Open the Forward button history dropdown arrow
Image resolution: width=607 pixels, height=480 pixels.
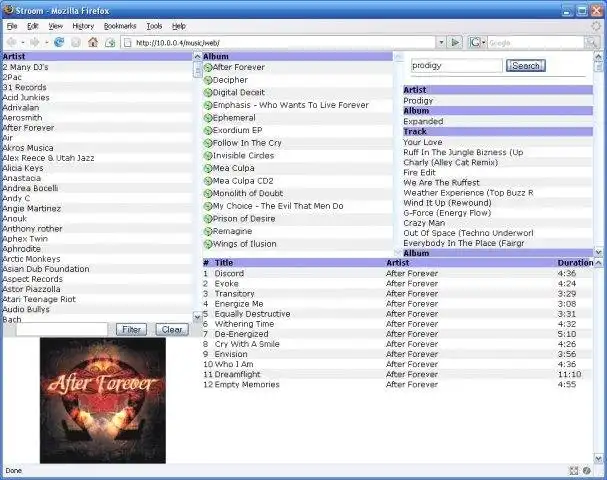[46, 42]
